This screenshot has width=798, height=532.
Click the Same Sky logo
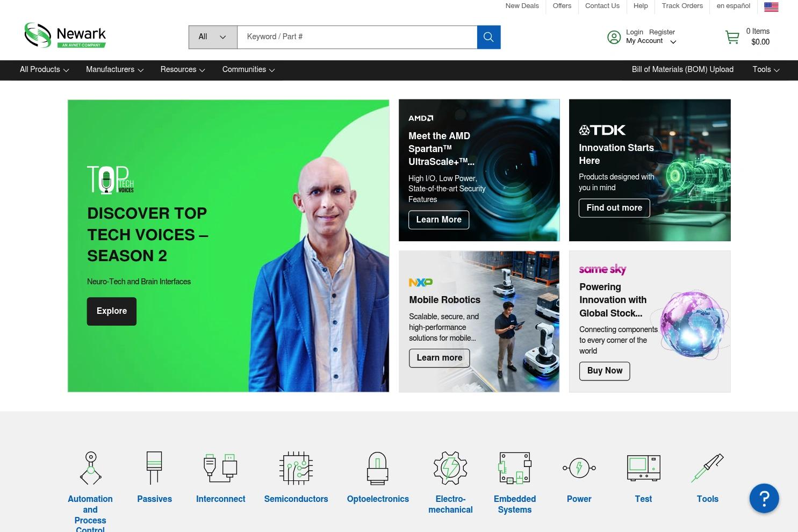coord(603,269)
